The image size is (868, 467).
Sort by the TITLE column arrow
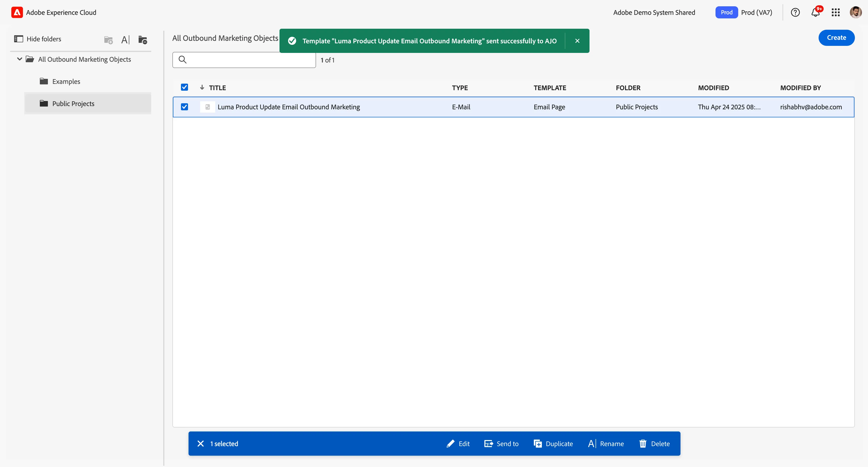click(x=202, y=88)
